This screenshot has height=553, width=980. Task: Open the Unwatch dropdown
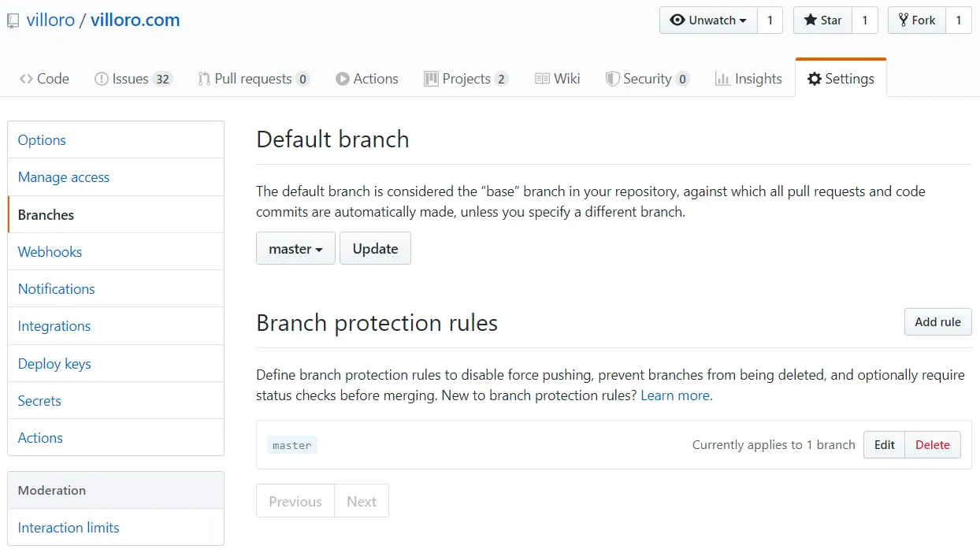(707, 20)
